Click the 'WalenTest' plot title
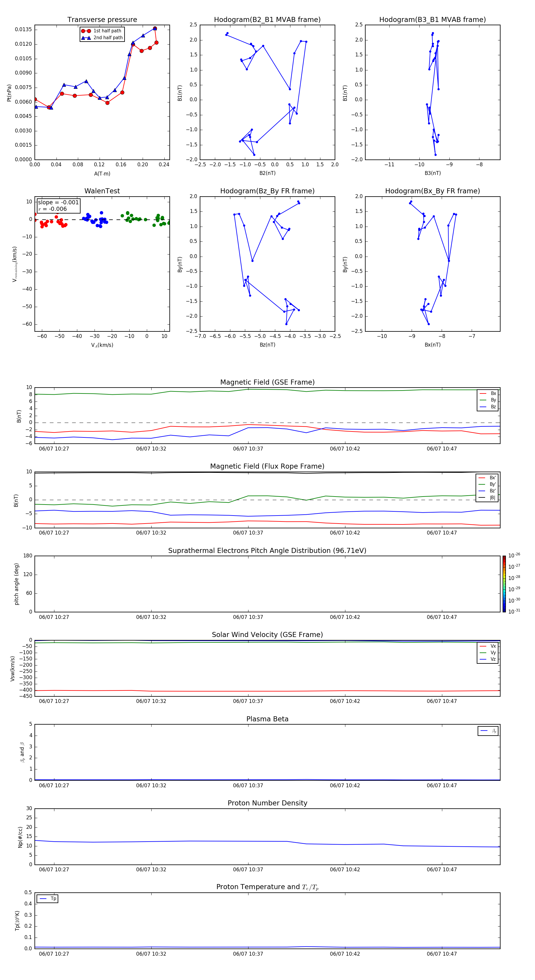 tap(102, 191)
